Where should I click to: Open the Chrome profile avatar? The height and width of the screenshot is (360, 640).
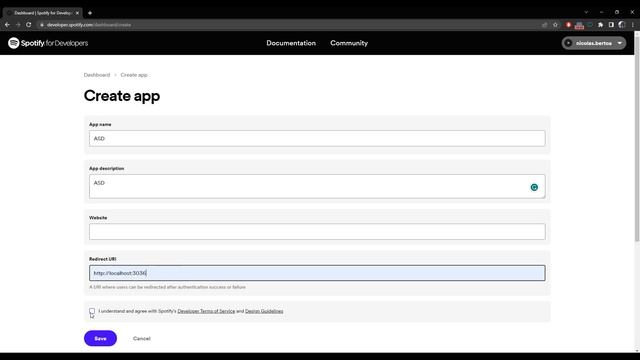coord(622,25)
